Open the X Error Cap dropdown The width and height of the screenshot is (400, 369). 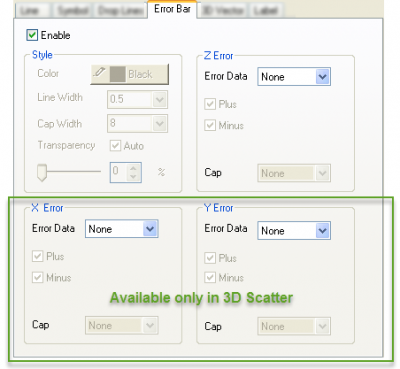pyautogui.click(x=122, y=325)
